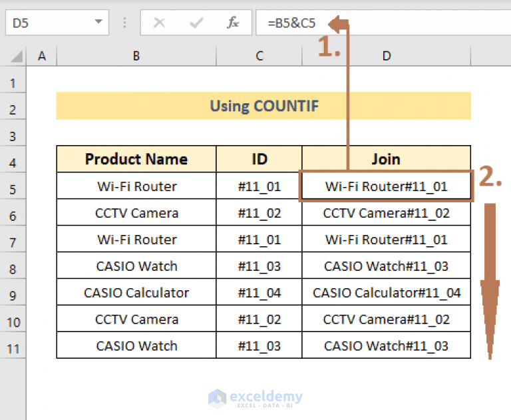Image resolution: width=511 pixels, height=420 pixels.
Task: Click the 'Using COUNTIF' title cell
Action: pyautogui.click(x=263, y=106)
